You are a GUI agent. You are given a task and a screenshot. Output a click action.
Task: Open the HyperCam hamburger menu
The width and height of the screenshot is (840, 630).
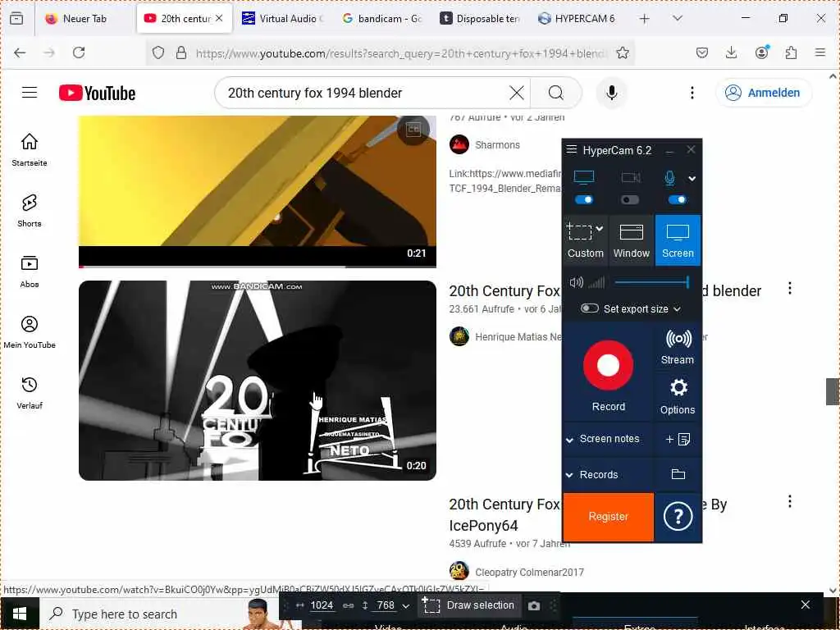coord(572,149)
